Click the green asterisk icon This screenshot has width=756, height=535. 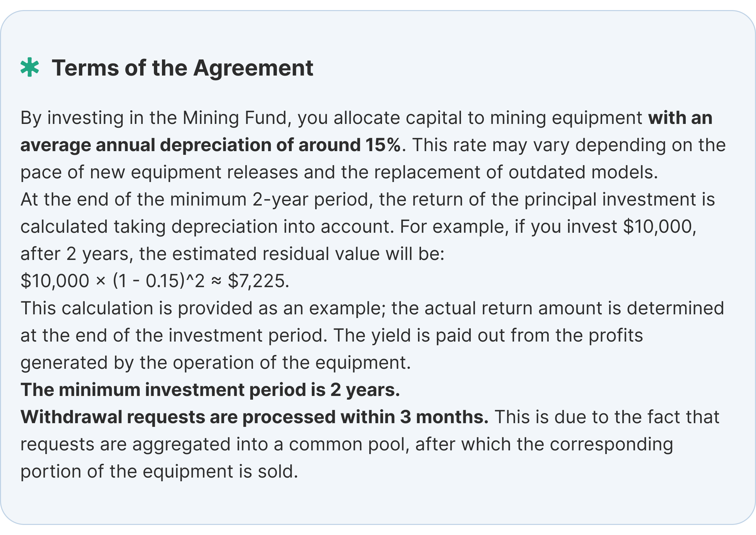30,68
